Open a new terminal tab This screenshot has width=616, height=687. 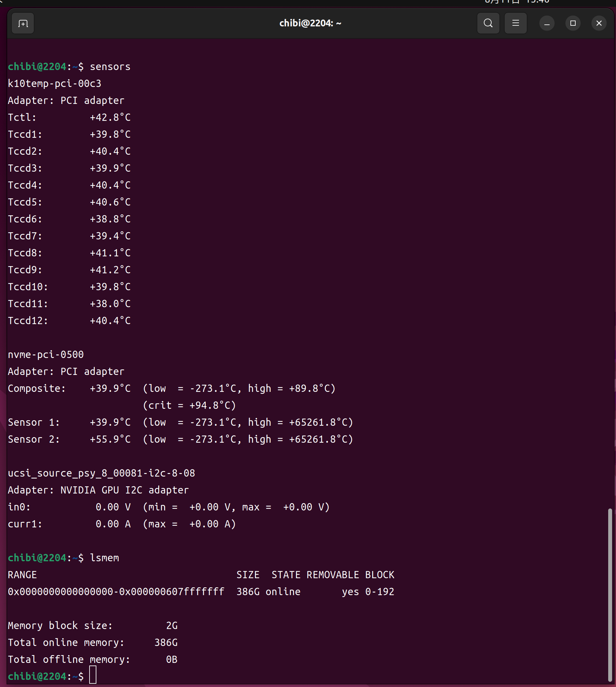coord(23,23)
